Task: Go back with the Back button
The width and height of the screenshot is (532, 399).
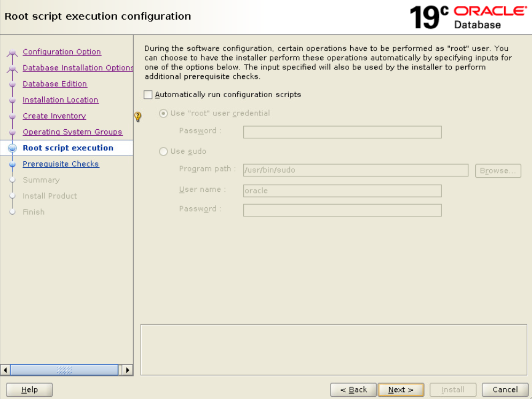Action: [x=353, y=390]
